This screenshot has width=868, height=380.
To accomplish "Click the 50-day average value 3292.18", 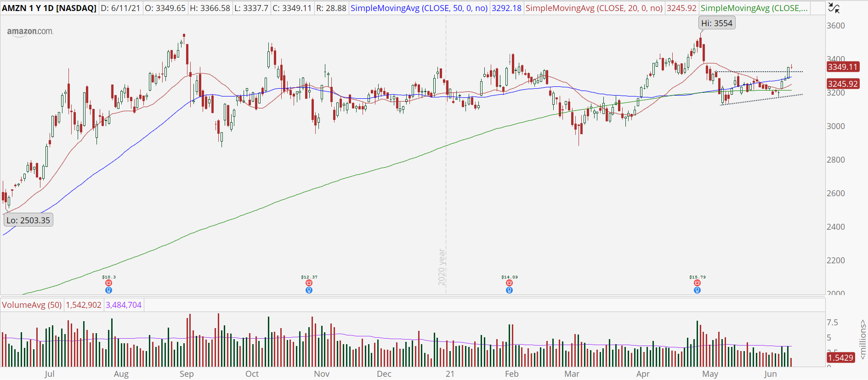I will click(506, 8).
